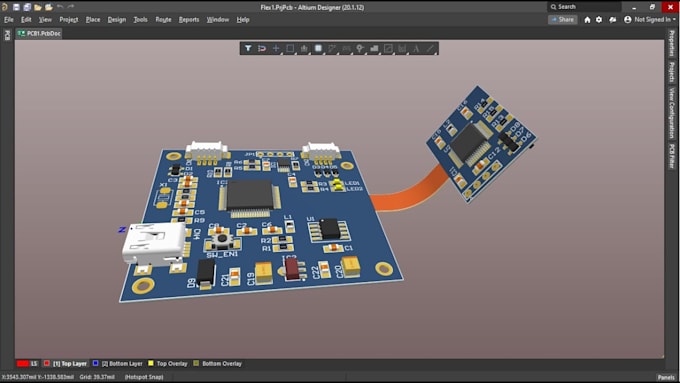Choose the rectangle selection tool
The height and width of the screenshot is (383, 680).
[x=290, y=49]
